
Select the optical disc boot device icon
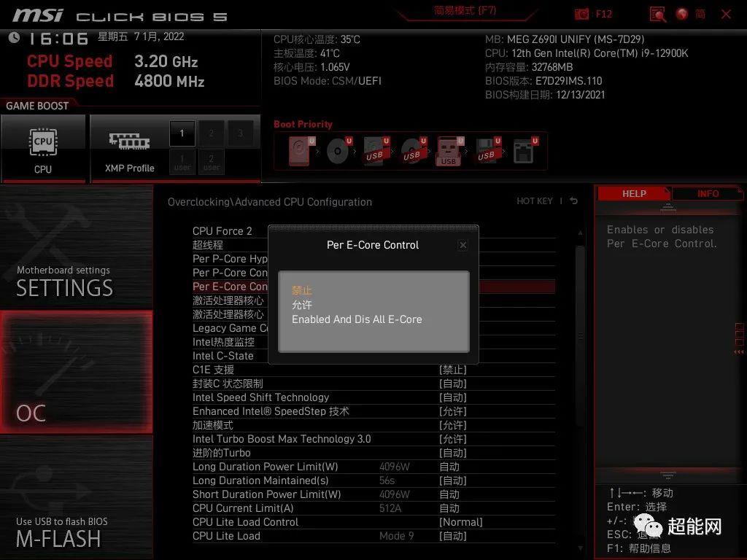coord(337,152)
